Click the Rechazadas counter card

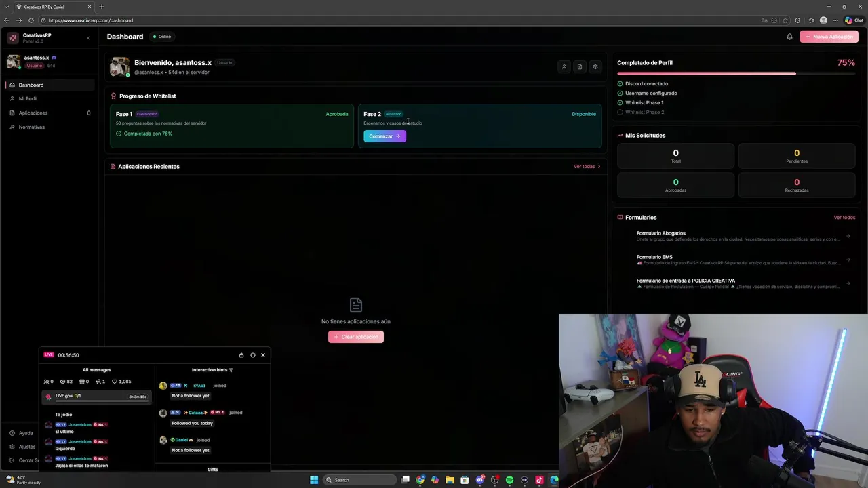click(x=797, y=185)
